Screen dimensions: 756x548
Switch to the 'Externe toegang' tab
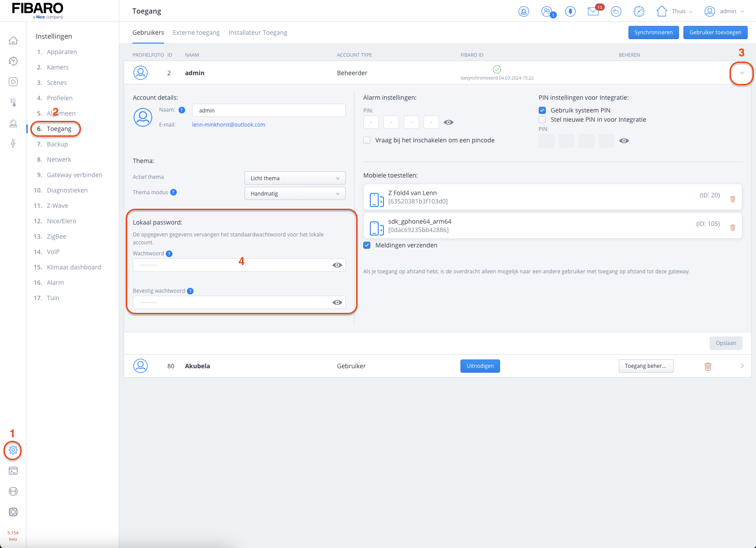coord(196,33)
